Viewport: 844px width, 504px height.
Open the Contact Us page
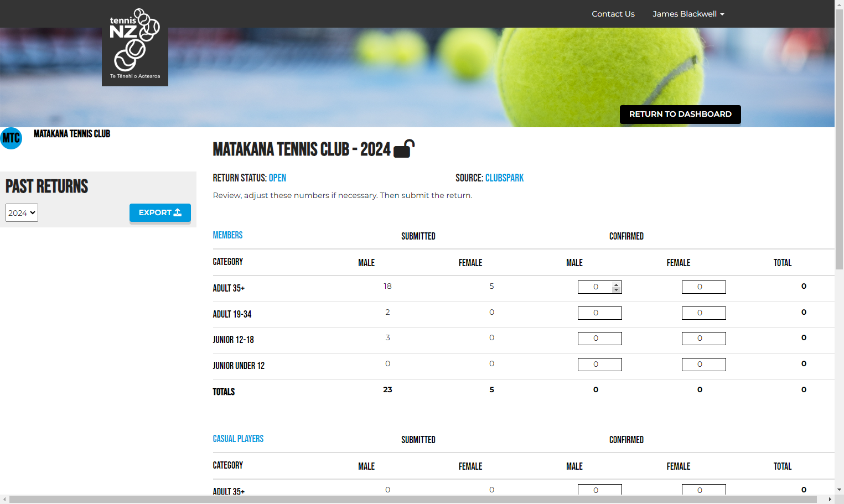(x=613, y=14)
